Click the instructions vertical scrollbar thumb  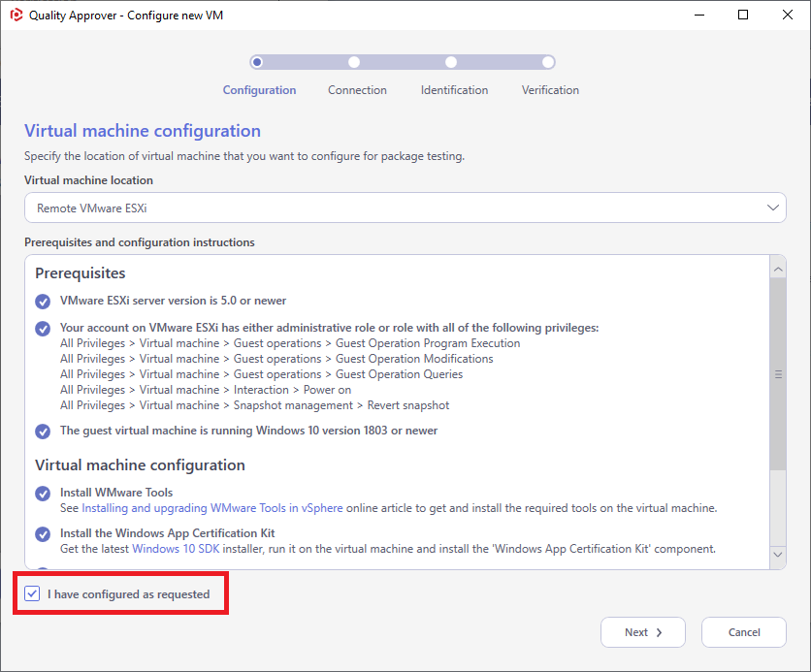pos(778,374)
